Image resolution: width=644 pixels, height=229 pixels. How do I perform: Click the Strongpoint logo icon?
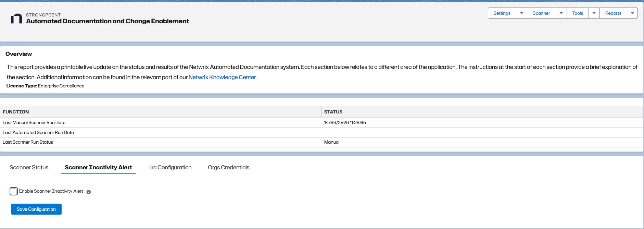point(16,19)
